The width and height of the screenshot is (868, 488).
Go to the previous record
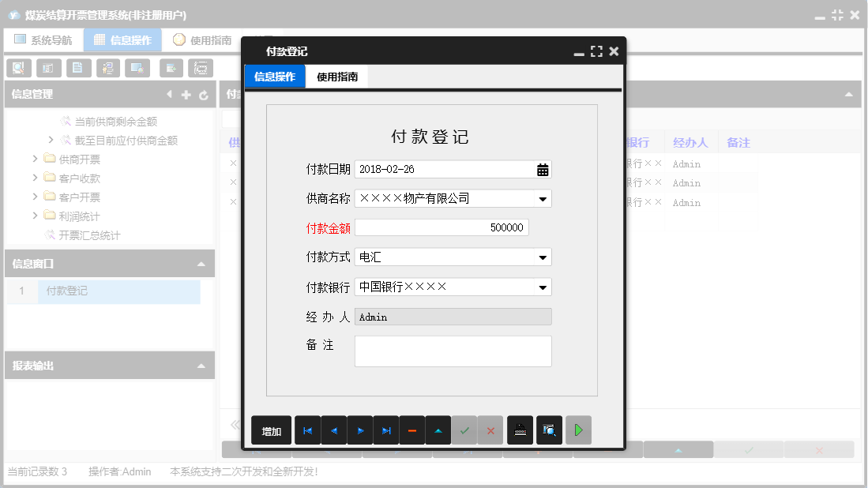tap(333, 430)
